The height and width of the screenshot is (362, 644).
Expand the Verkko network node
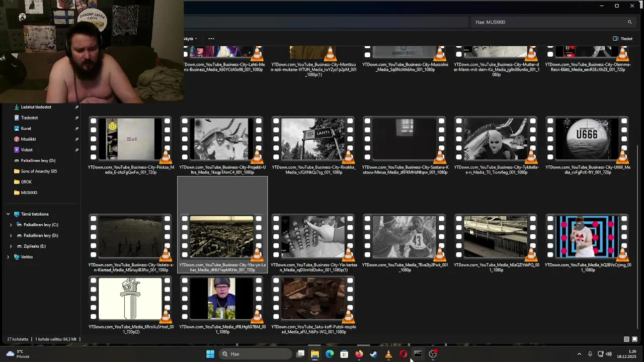click(8, 257)
